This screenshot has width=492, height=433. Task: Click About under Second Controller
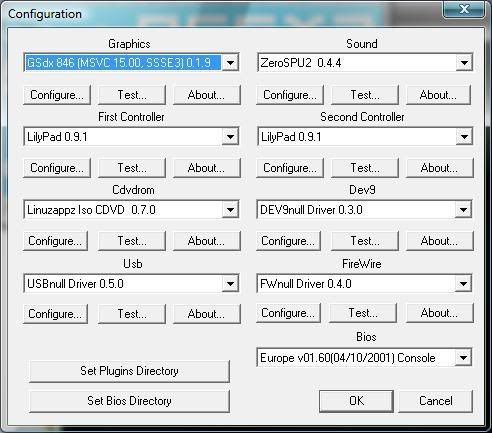click(x=439, y=168)
